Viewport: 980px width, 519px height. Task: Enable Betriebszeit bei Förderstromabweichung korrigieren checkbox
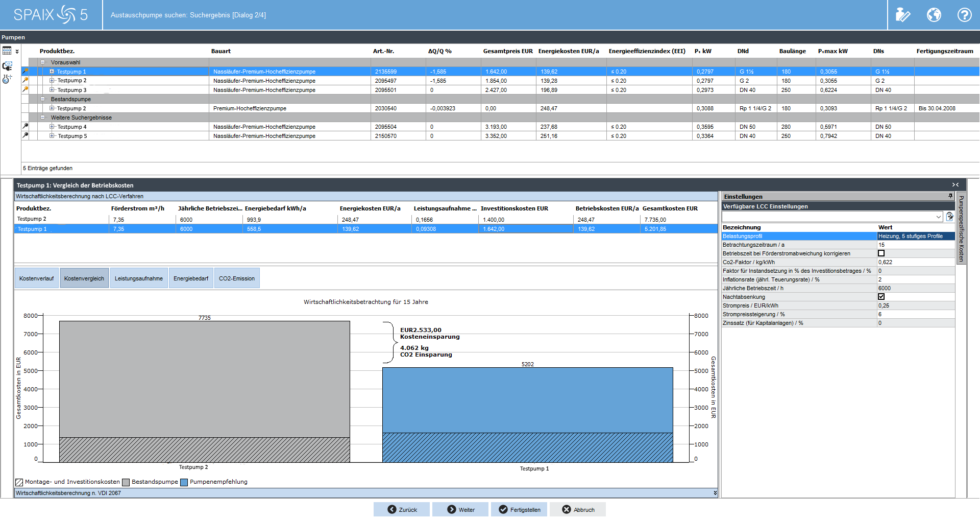click(881, 253)
